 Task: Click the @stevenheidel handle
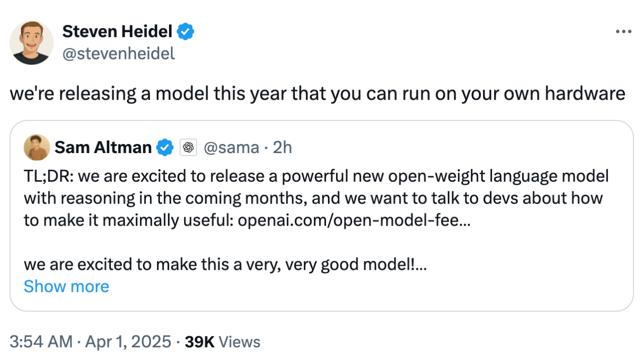click(119, 53)
